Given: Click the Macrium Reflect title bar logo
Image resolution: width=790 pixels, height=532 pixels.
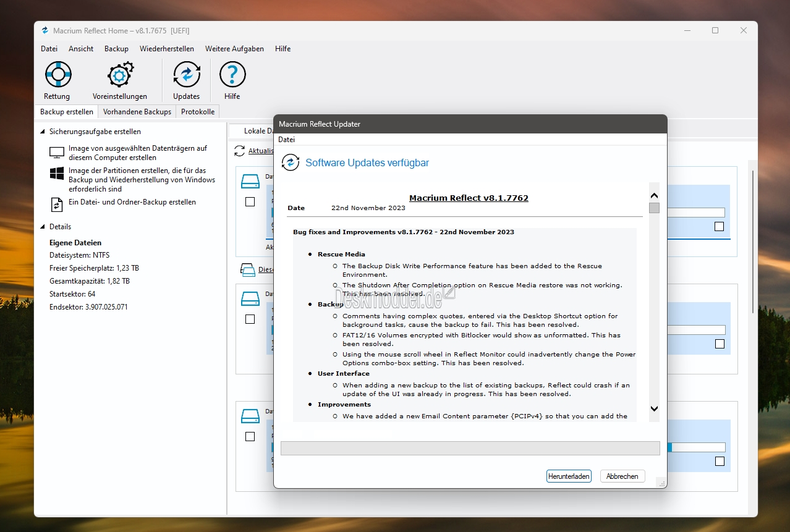Looking at the screenshot, I should [45, 30].
